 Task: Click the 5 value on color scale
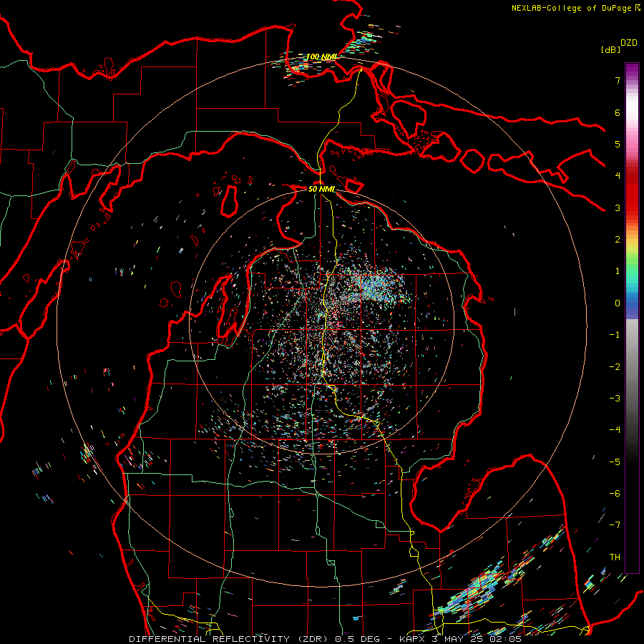618,144
